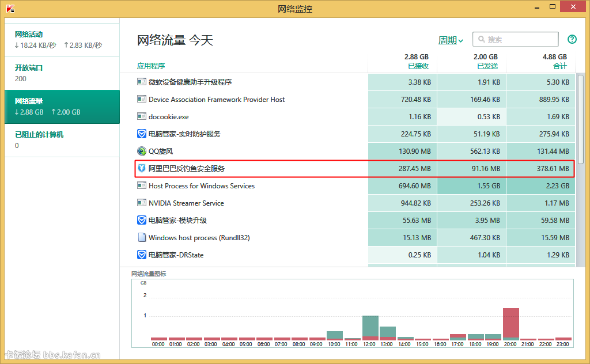The image size is (590, 364).
Task: Select NVIDIA Streamer Service row name
Action: (186, 203)
